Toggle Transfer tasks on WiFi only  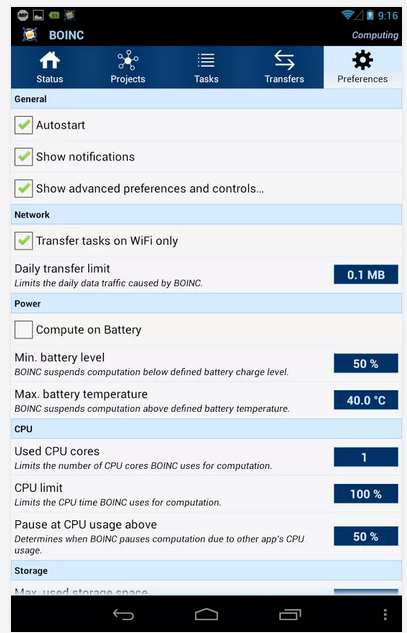click(x=23, y=241)
